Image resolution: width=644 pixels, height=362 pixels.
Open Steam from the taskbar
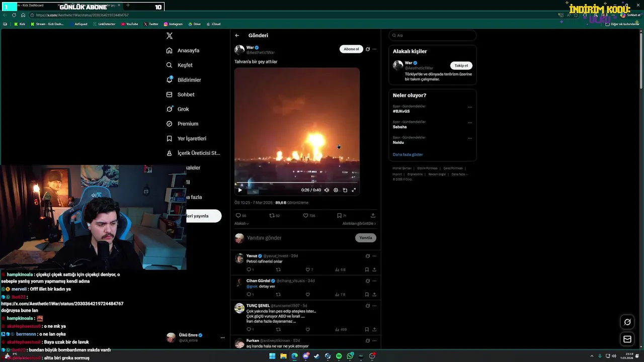coord(317,356)
